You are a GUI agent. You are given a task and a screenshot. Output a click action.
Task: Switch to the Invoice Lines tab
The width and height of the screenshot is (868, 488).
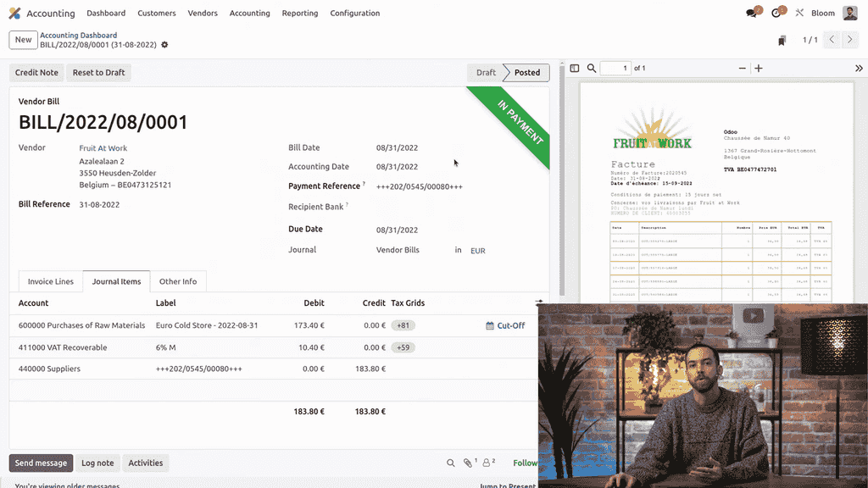51,282
